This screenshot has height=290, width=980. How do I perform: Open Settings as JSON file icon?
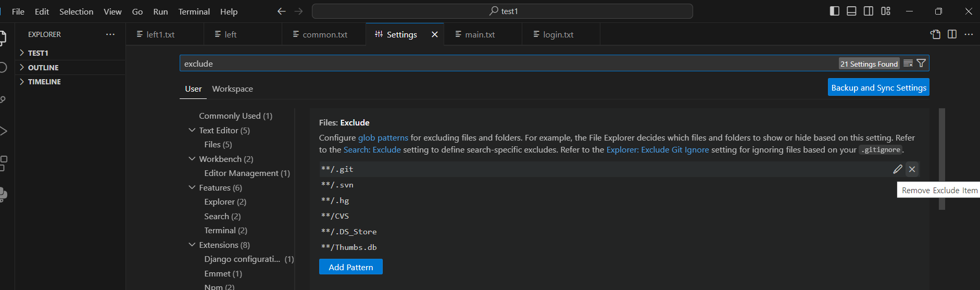[935, 34]
